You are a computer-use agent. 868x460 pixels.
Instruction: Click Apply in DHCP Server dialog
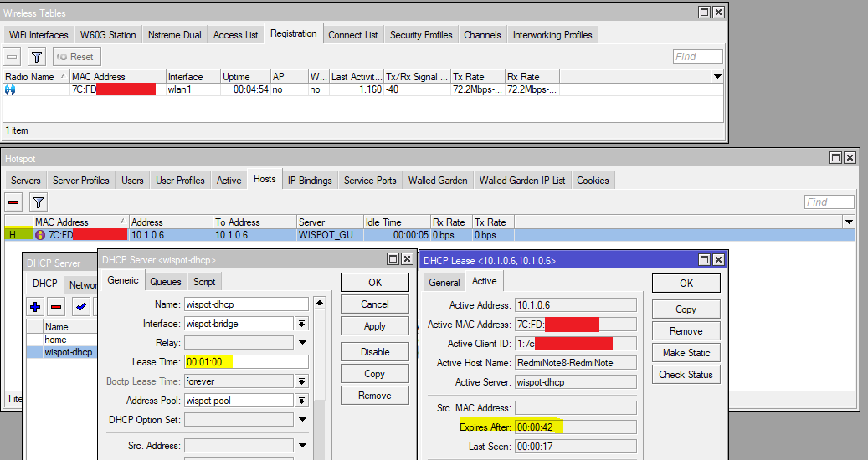374,326
